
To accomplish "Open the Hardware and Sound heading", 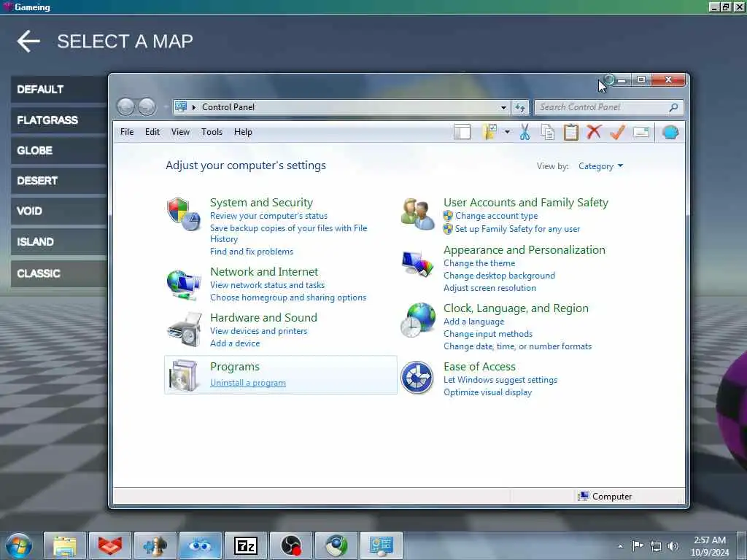I will [263, 318].
